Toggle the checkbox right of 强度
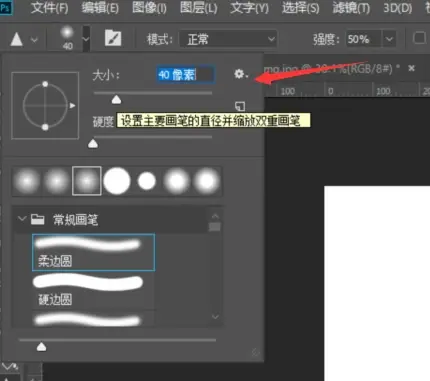The height and width of the screenshot is (381, 430). [419, 38]
